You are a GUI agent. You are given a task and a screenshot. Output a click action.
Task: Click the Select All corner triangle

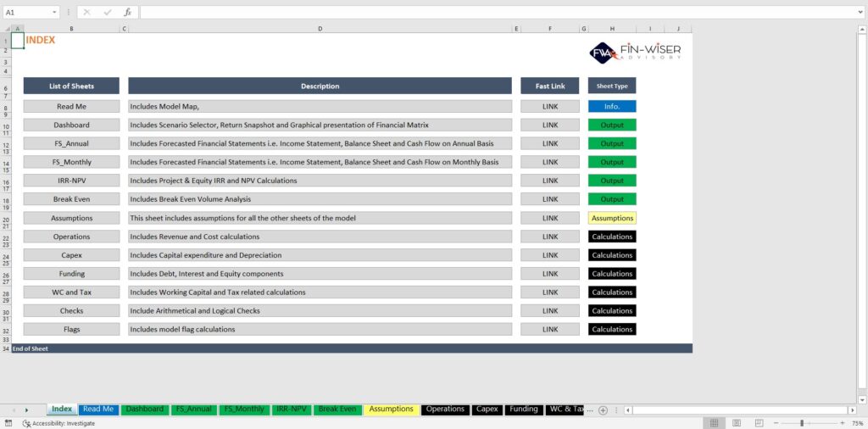click(x=6, y=29)
